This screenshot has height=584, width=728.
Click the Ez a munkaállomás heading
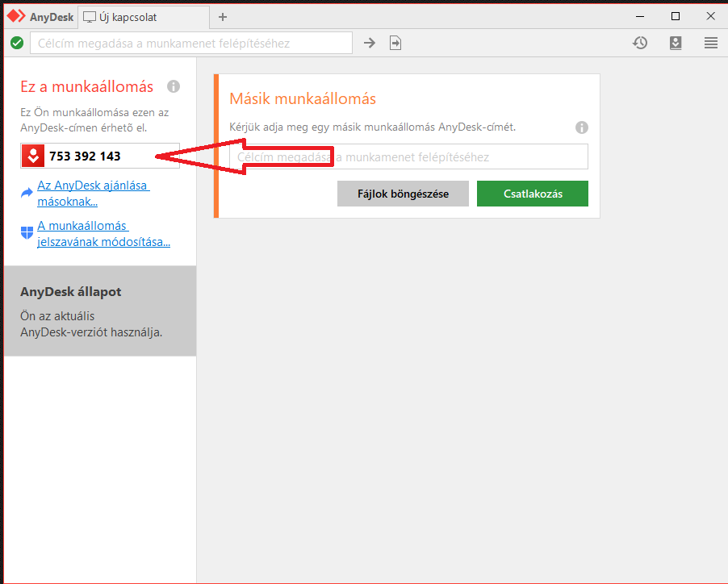(x=87, y=87)
